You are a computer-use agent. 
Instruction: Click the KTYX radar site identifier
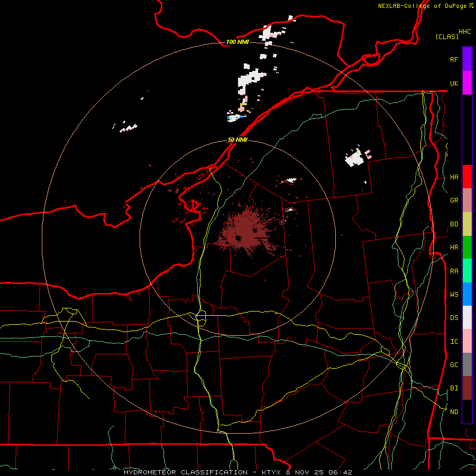pyautogui.click(x=271, y=472)
